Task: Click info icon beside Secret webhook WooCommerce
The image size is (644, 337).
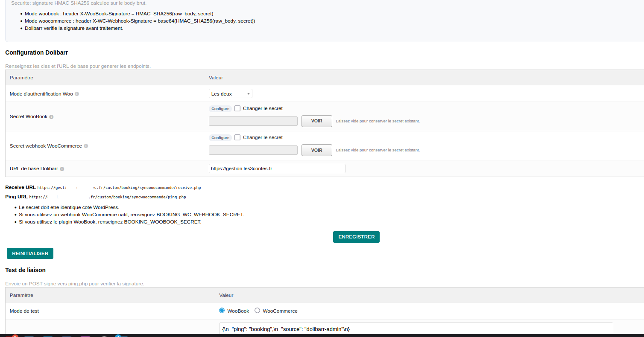Action: pos(86,146)
